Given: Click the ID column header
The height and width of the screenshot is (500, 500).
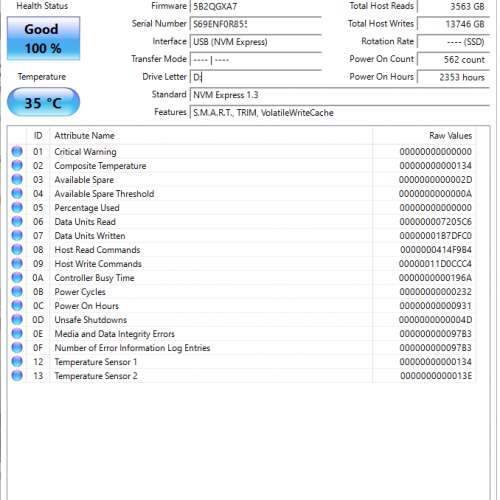Looking at the screenshot, I should tap(38, 136).
